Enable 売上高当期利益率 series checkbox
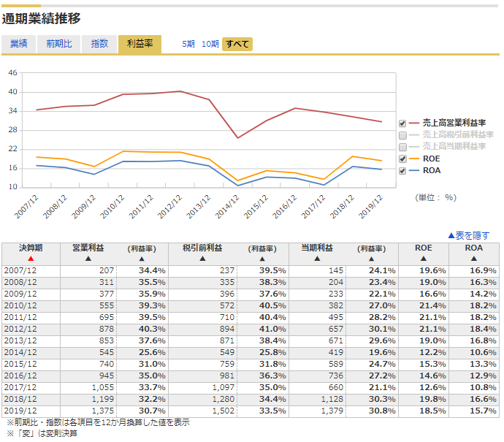This screenshot has height=442, width=504. pos(402,148)
